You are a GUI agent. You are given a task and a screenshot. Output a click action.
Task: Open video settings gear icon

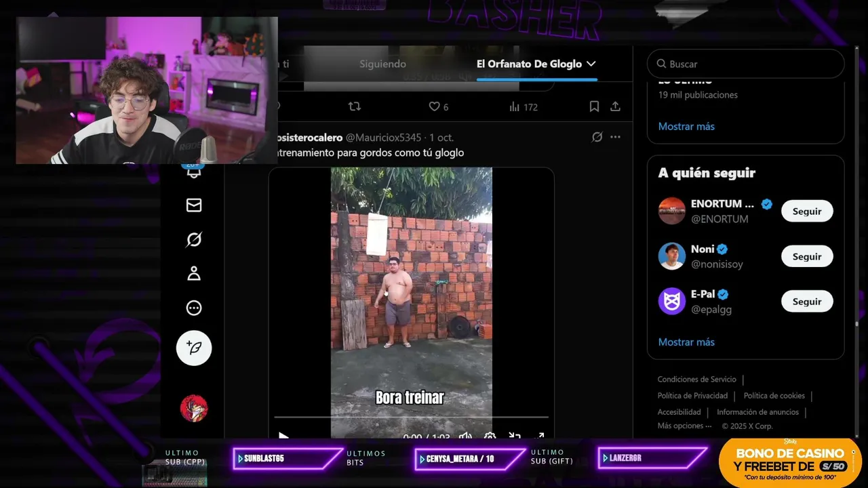pyautogui.click(x=490, y=436)
